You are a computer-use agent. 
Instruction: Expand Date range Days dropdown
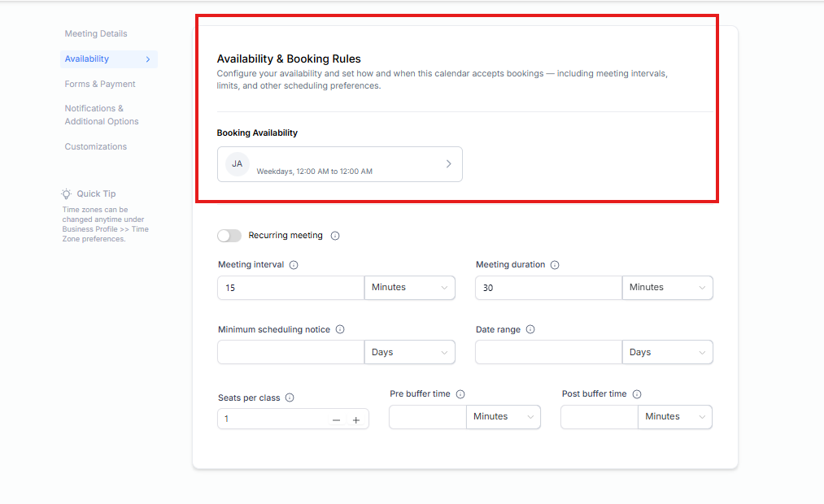tap(667, 353)
